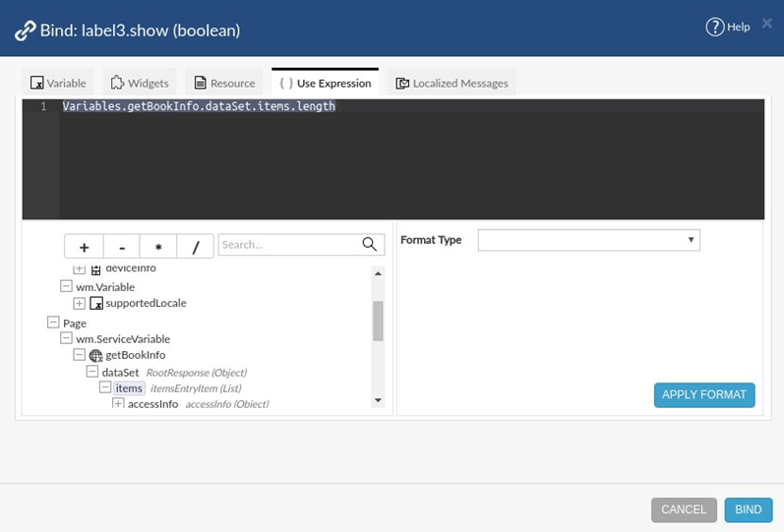The width and height of the screenshot is (784, 532).
Task: Click the APPLY FORMAT button
Action: point(703,394)
